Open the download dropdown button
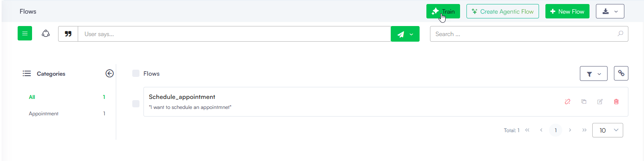Screen dimensions: 644x161 tap(610, 12)
